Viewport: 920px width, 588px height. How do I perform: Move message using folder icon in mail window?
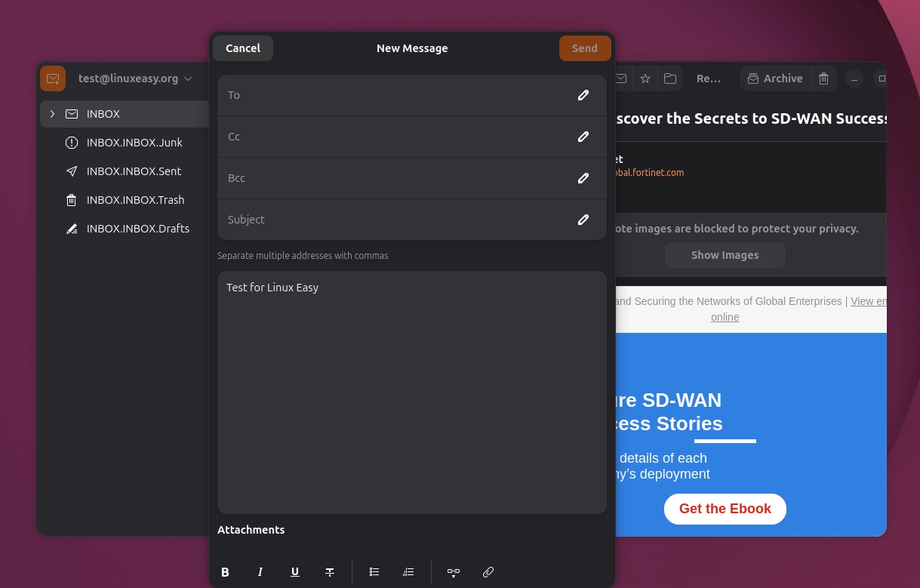pyautogui.click(x=670, y=79)
